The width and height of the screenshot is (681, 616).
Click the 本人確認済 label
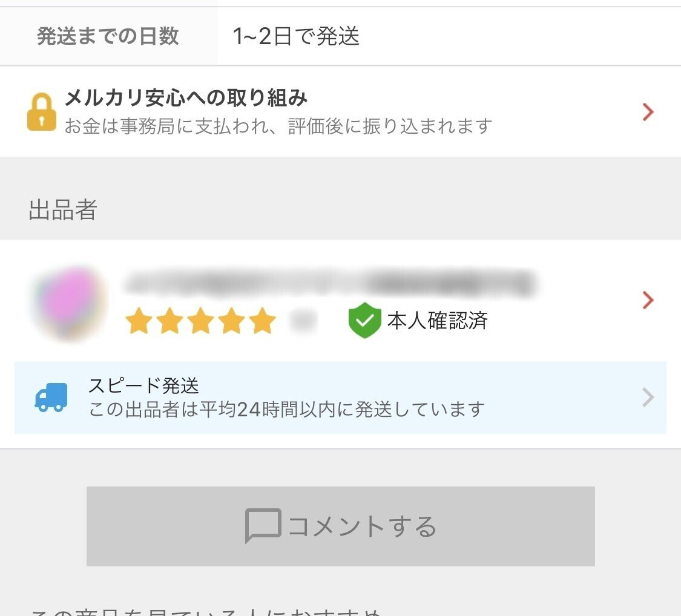[x=437, y=321]
